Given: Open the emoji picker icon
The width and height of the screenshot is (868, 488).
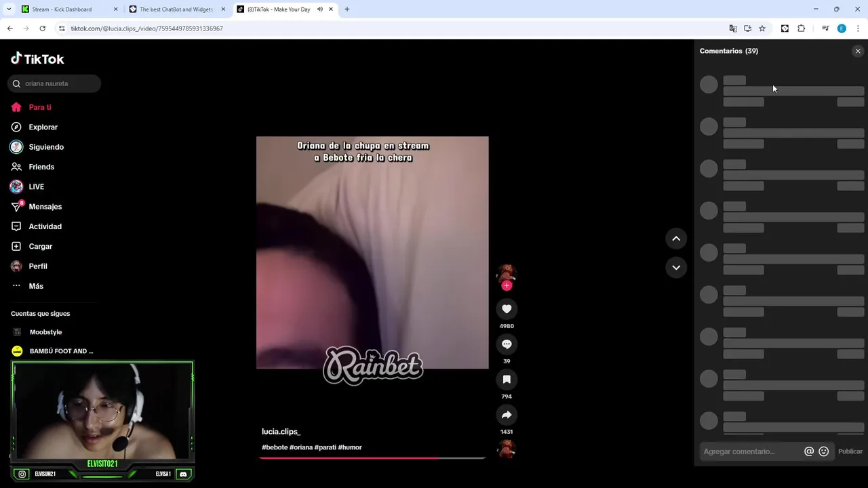Looking at the screenshot, I should point(824,451).
